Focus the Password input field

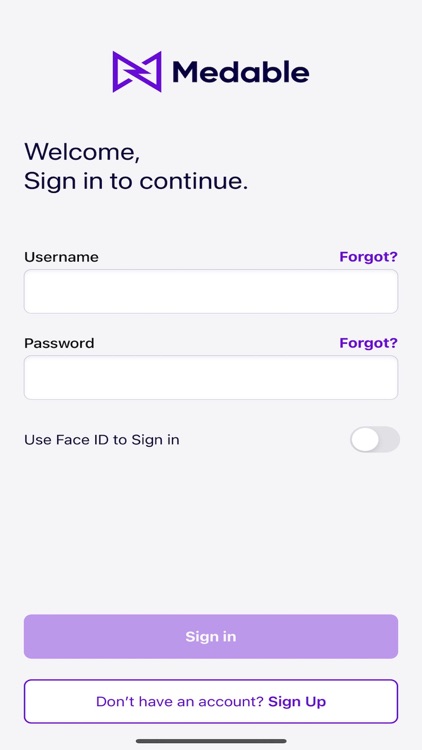point(211,377)
